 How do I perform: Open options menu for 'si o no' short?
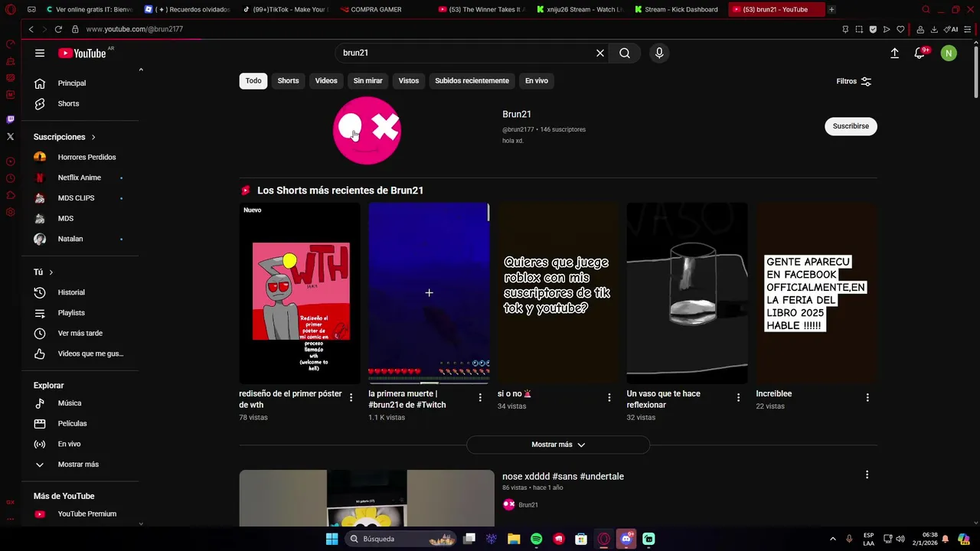point(609,397)
